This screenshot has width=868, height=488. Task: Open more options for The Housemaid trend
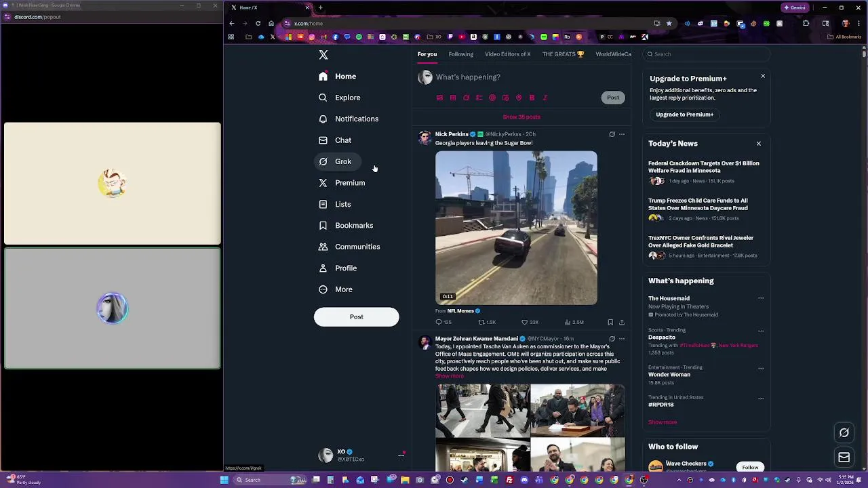[761, 298]
